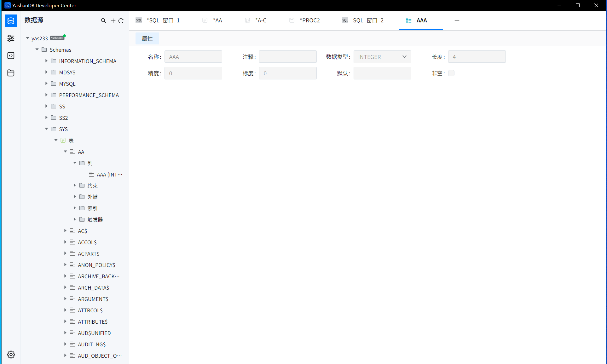Click the data source database sidebar icon
The image size is (607, 364).
click(x=11, y=21)
